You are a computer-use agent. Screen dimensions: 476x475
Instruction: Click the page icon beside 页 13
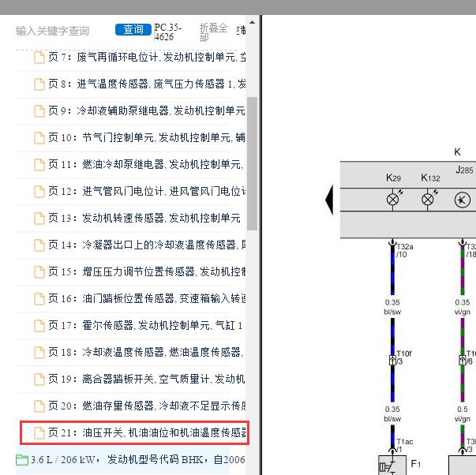point(39,219)
